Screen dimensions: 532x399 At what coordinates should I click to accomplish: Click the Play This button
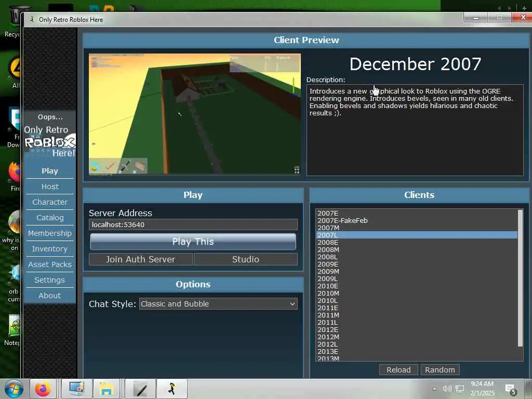[193, 242]
